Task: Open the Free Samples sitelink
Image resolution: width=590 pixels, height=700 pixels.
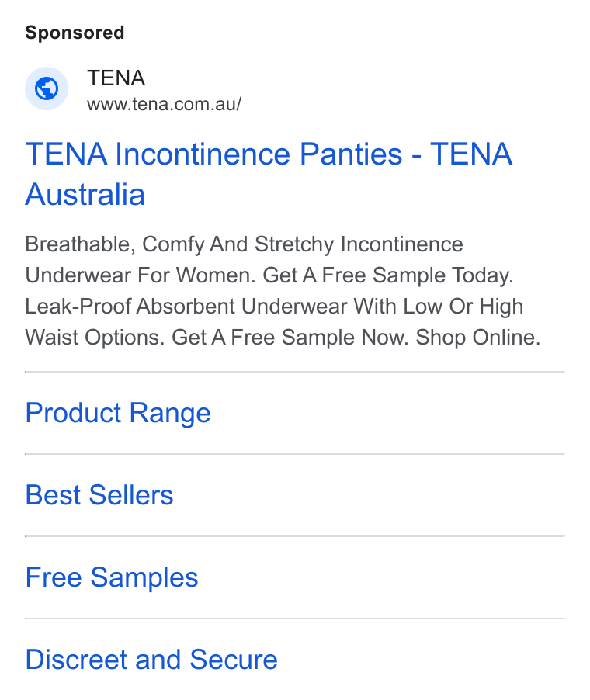Action: [x=112, y=577]
